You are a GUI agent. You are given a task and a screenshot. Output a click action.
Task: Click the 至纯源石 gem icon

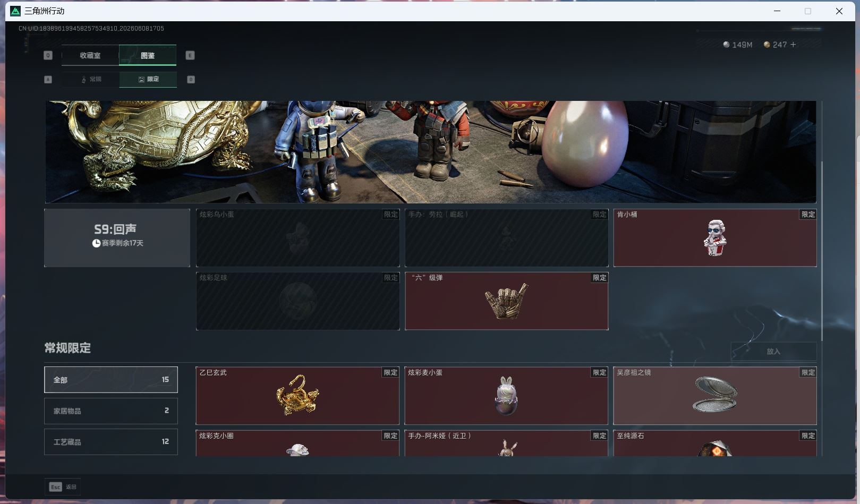715,448
